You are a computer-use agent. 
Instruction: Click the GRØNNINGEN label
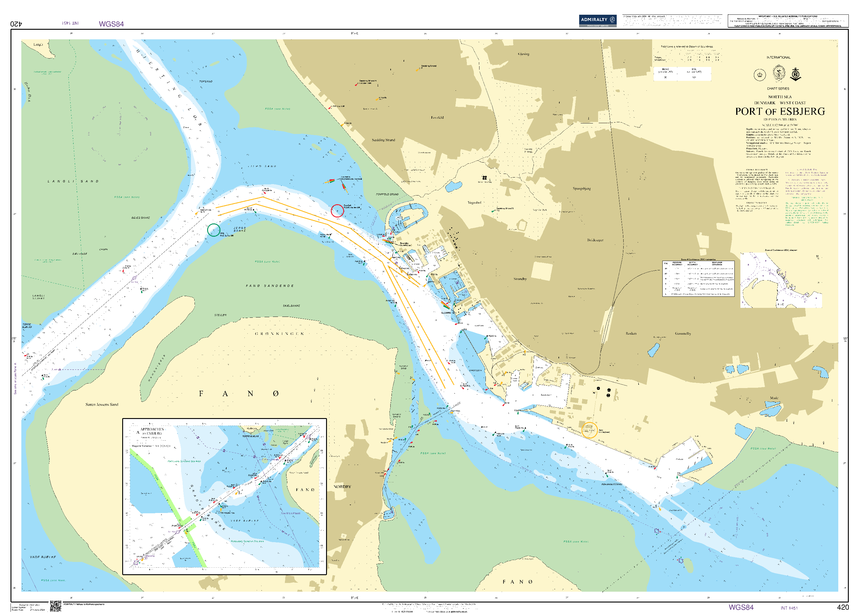280,334
